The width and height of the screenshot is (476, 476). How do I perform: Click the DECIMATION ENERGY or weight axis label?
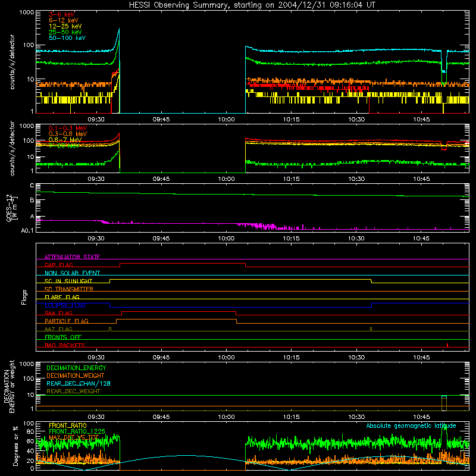tap(9, 387)
